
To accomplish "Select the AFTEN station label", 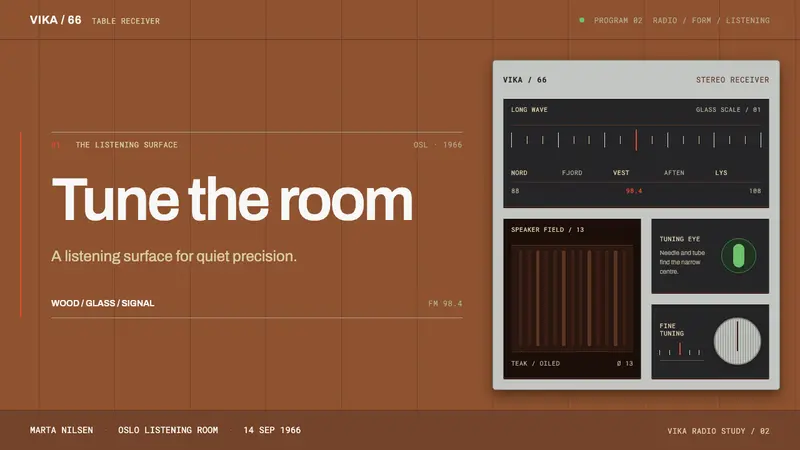I will point(674,173).
